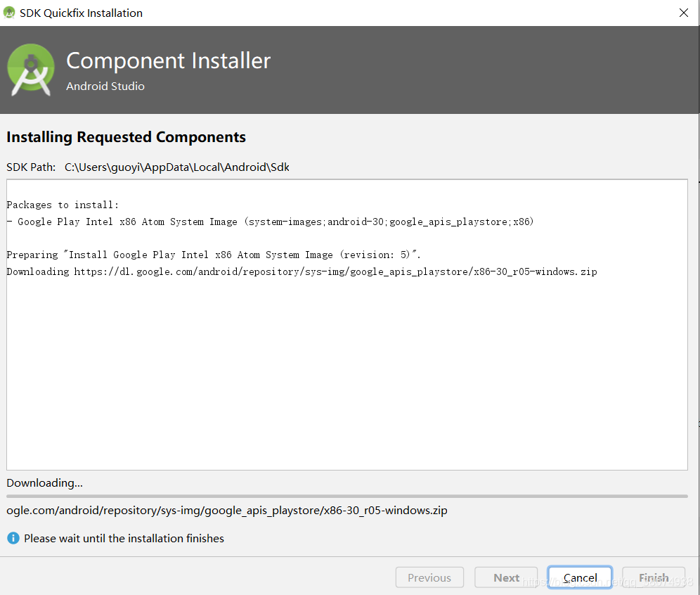This screenshot has width=700, height=595.
Task: Click the Android Studio subtitle text
Action: [105, 86]
